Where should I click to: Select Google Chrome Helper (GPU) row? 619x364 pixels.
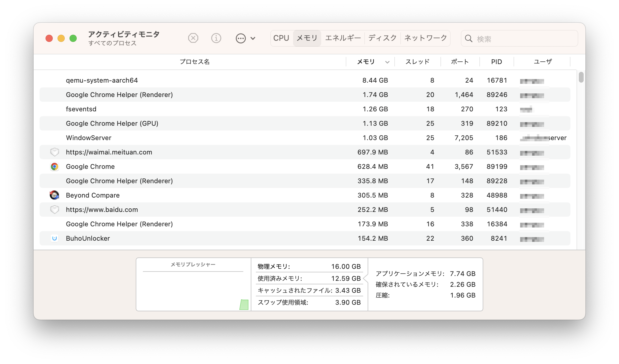coord(305,123)
